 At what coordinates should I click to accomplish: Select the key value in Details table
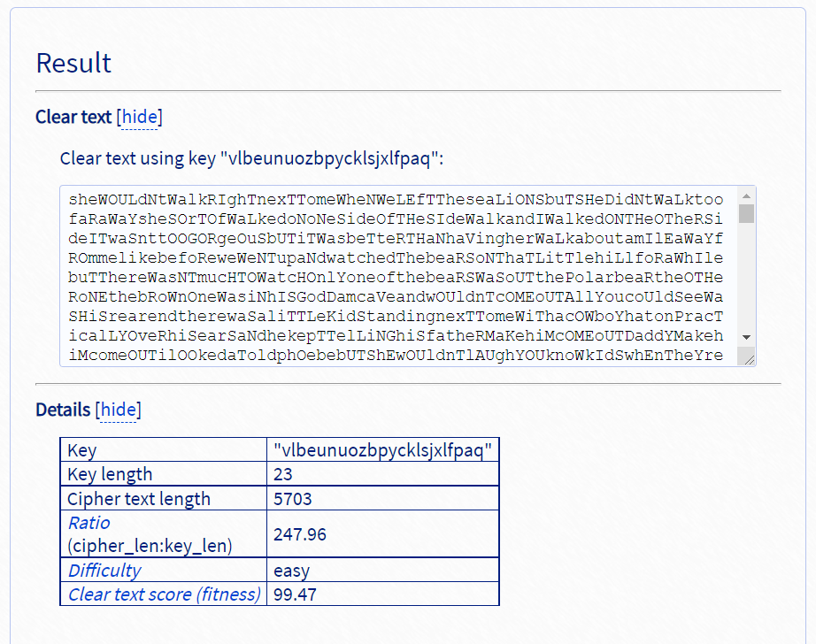point(382,450)
